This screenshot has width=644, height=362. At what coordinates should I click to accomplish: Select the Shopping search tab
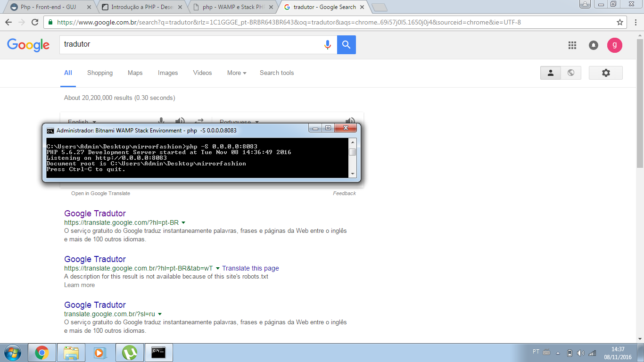point(100,73)
